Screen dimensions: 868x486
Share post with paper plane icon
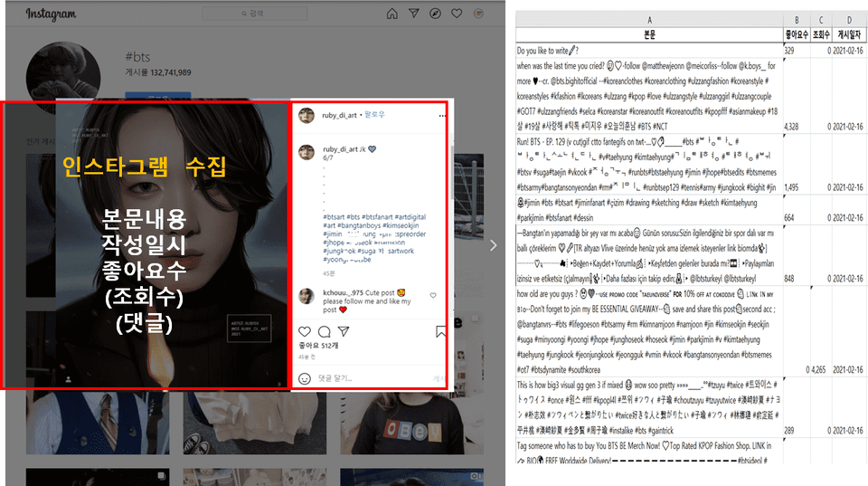point(344,331)
